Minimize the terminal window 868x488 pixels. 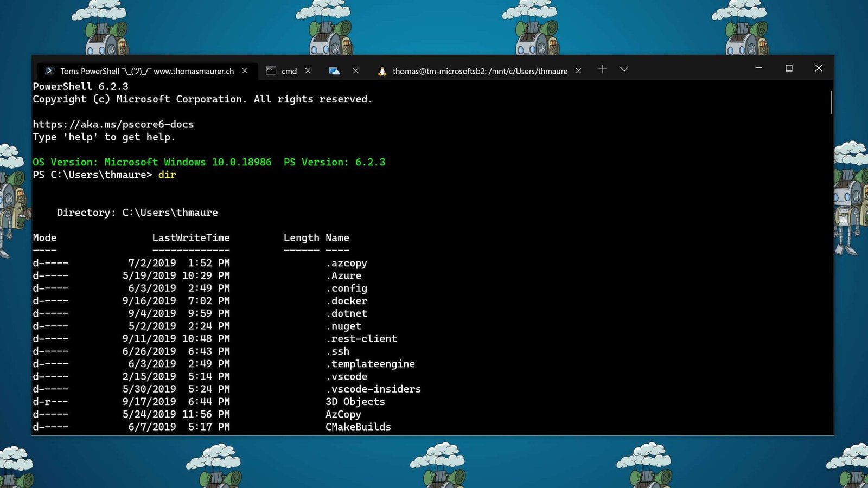[x=759, y=68]
